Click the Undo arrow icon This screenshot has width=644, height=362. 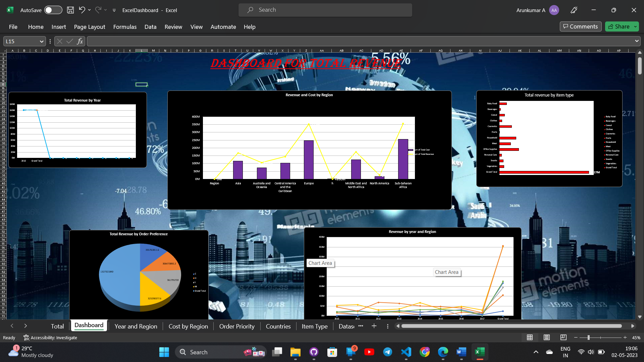pyautogui.click(x=82, y=10)
